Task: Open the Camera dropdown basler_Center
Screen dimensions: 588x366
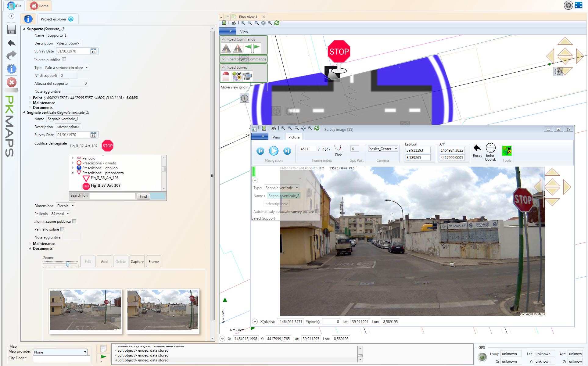Action: [383, 149]
